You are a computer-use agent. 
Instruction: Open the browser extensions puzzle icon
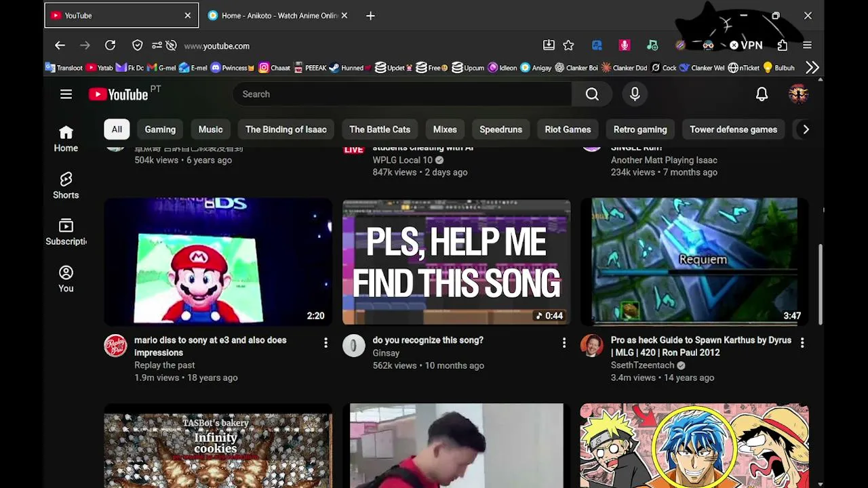point(783,45)
